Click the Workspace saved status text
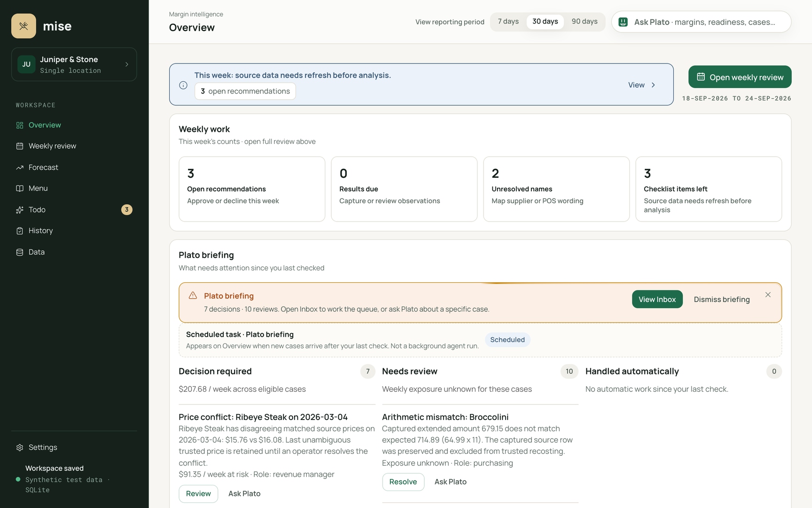The width and height of the screenshot is (812, 508). (55, 468)
